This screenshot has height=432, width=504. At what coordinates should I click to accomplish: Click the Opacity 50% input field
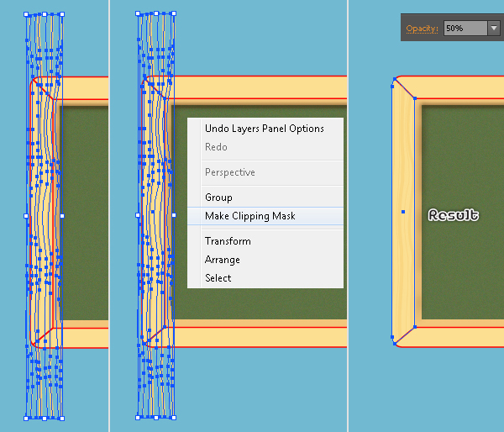[465, 28]
